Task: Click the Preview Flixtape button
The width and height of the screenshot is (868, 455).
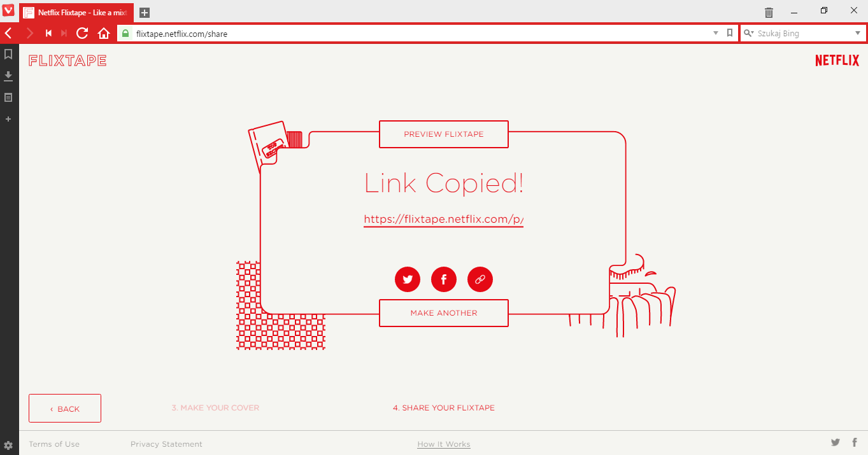Action: click(444, 134)
